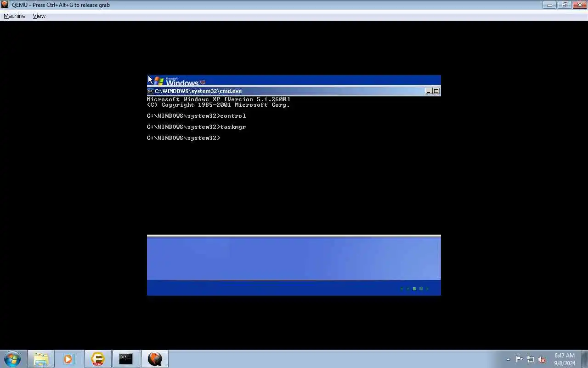This screenshot has width=588, height=368.
Task: Click the Copyright 1985-2001 Microsoft Corp. line
Action: pyautogui.click(x=218, y=105)
